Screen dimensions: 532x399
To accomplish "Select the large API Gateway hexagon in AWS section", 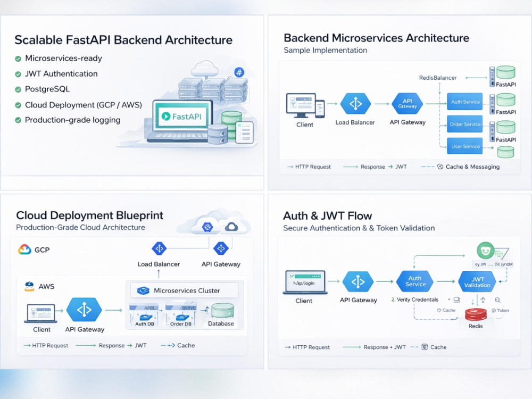I will pyautogui.click(x=84, y=310).
